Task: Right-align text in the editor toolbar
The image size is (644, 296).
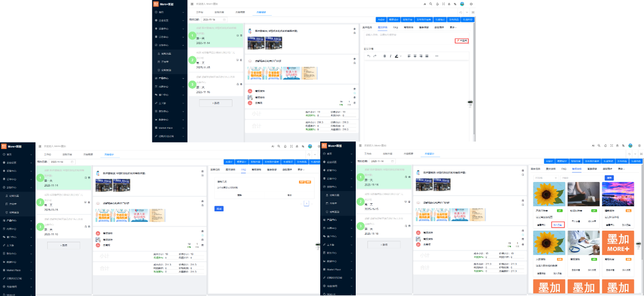Action: (420, 56)
